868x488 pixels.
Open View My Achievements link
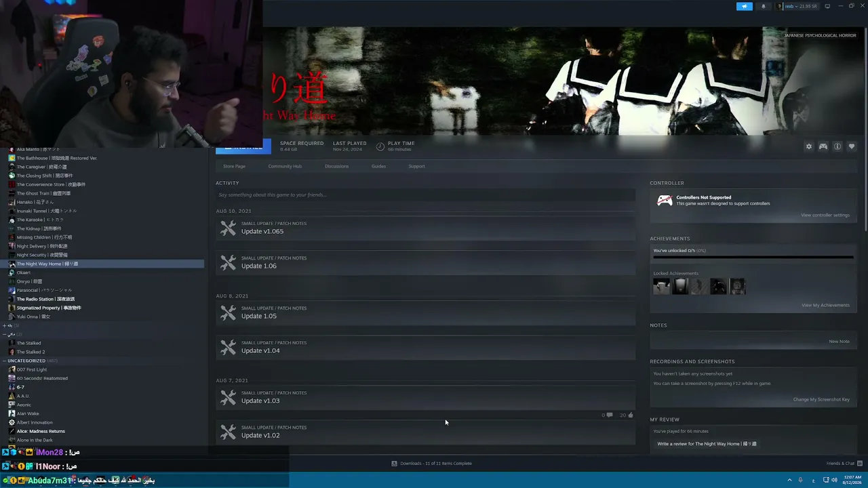825,305
